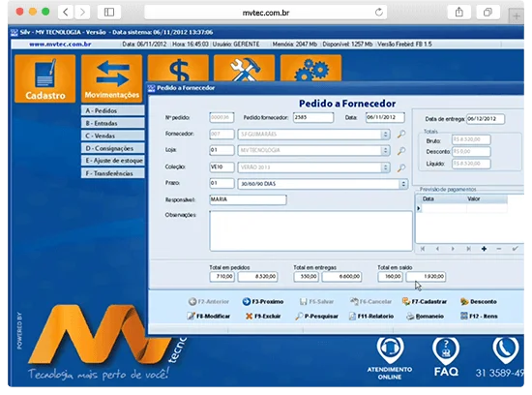
Task: Click the Safari sidebar toggle icon
Action: pyautogui.click(x=109, y=13)
